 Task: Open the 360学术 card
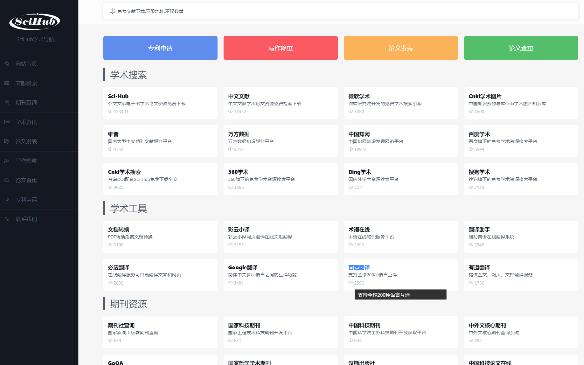click(280, 179)
